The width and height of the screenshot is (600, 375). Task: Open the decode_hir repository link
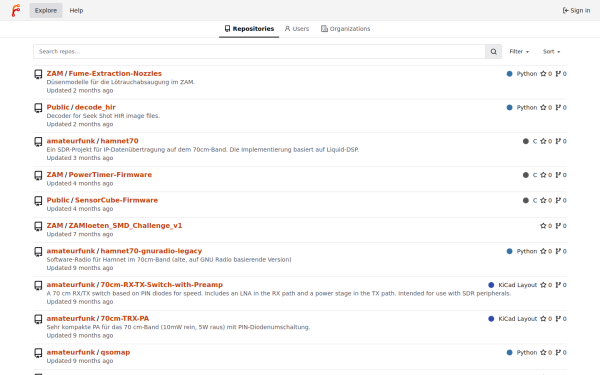point(95,107)
